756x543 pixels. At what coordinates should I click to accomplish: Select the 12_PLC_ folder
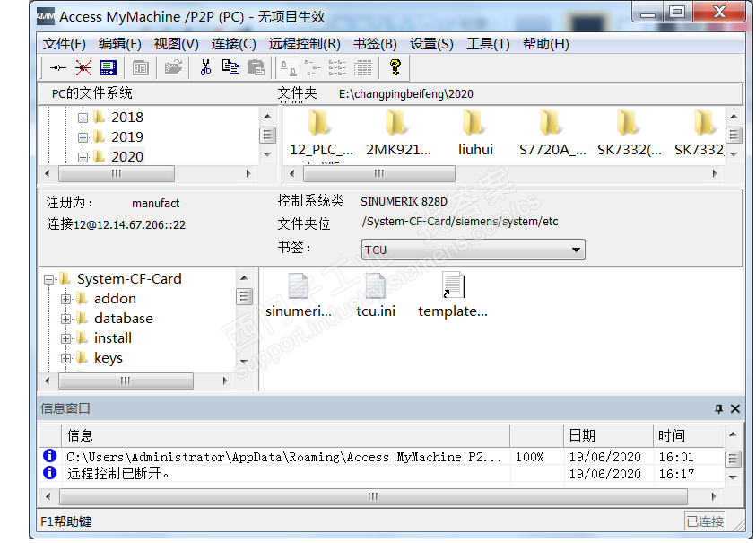[x=321, y=133]
